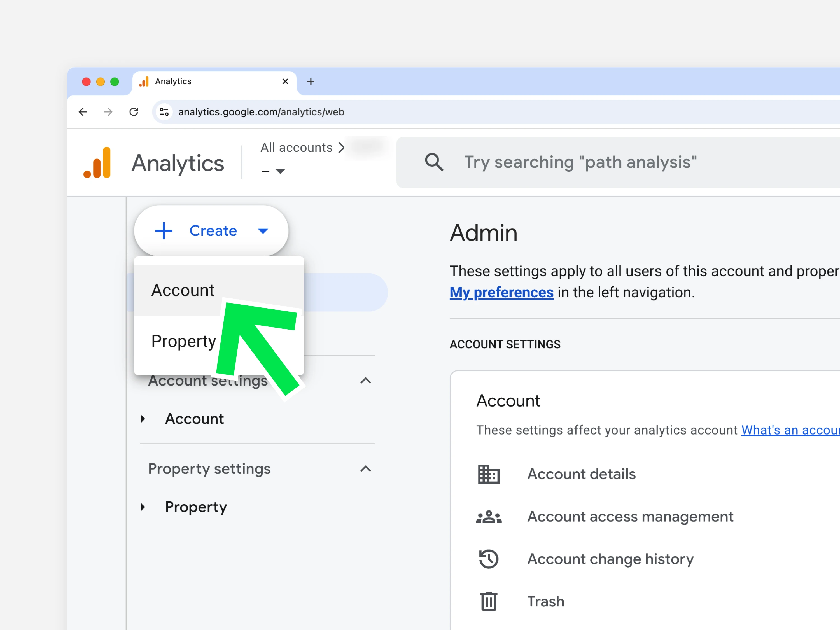Open the My preferences link
Viewport: 840px width, 630px height.
[x=501, y=292]
